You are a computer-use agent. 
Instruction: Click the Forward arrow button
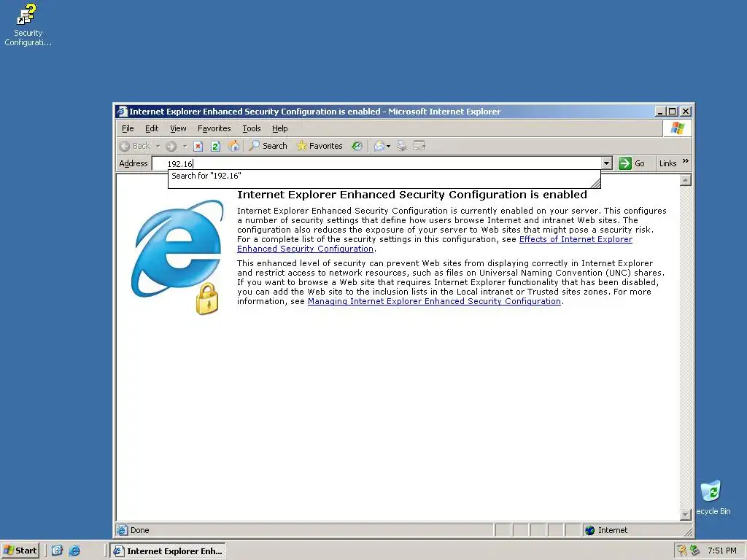coord(171,146)
